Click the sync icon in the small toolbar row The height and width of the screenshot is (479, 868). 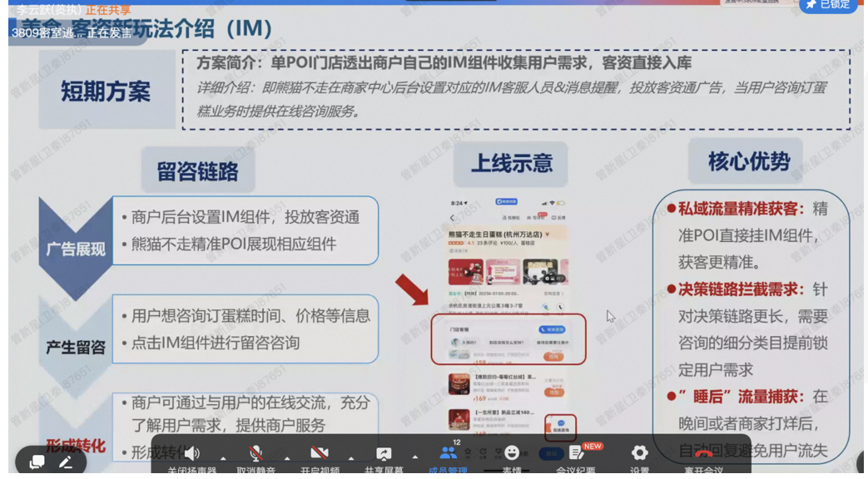[483, 452]
